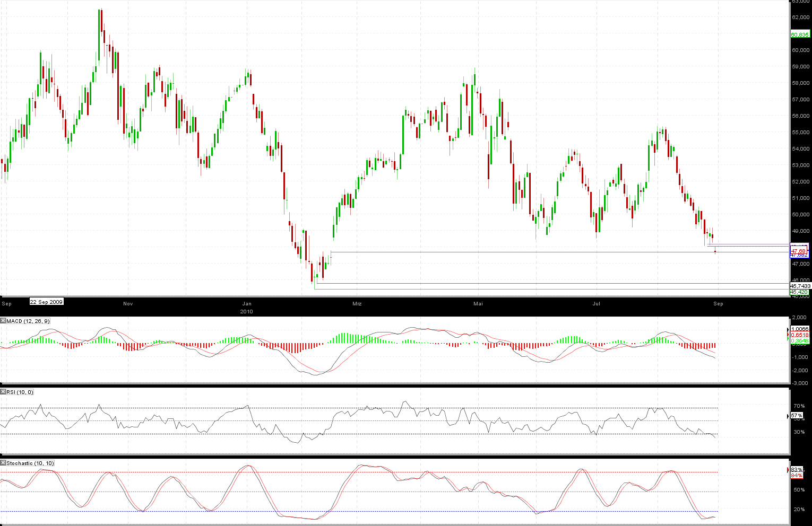Click the 1.0066 MACD value label
Image resolution: width=812 pixels, height=526 pixels.
[x=799, y=329]
